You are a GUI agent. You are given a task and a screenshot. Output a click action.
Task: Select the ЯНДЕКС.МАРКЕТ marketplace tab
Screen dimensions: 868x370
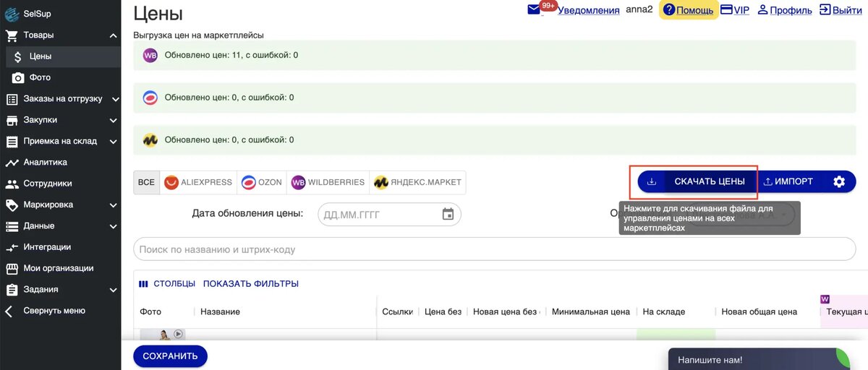click(x=417, y=182)
